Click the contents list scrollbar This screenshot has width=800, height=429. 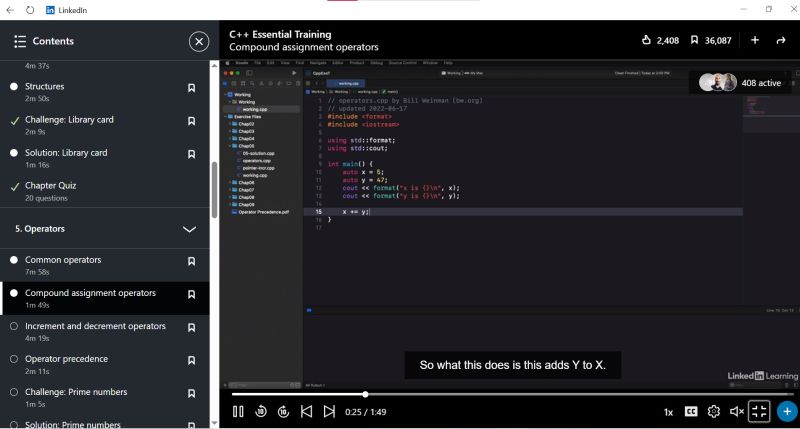[214, 190]
